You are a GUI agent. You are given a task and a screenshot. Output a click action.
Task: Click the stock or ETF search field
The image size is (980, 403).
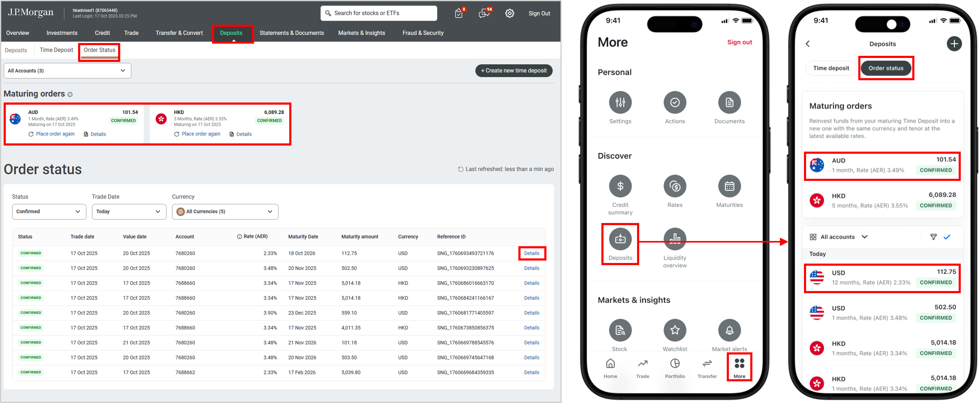coord(379,13)
